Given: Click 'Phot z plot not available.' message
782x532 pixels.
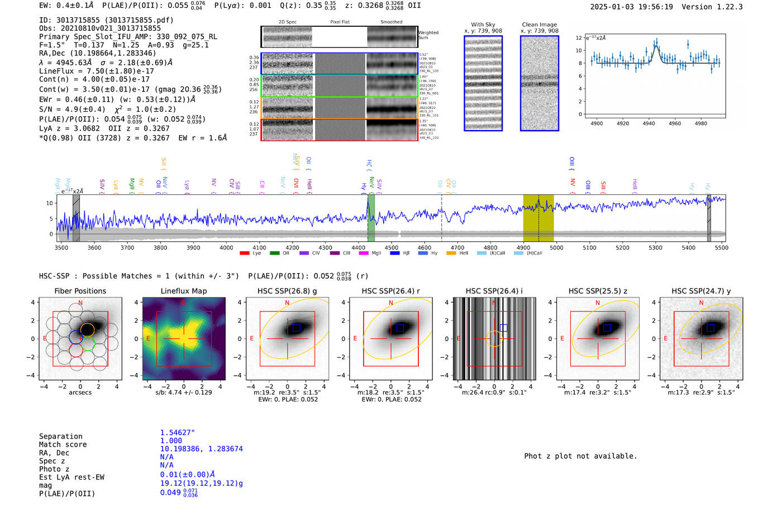Looking at the screenshot, I should tap(580, 456).
